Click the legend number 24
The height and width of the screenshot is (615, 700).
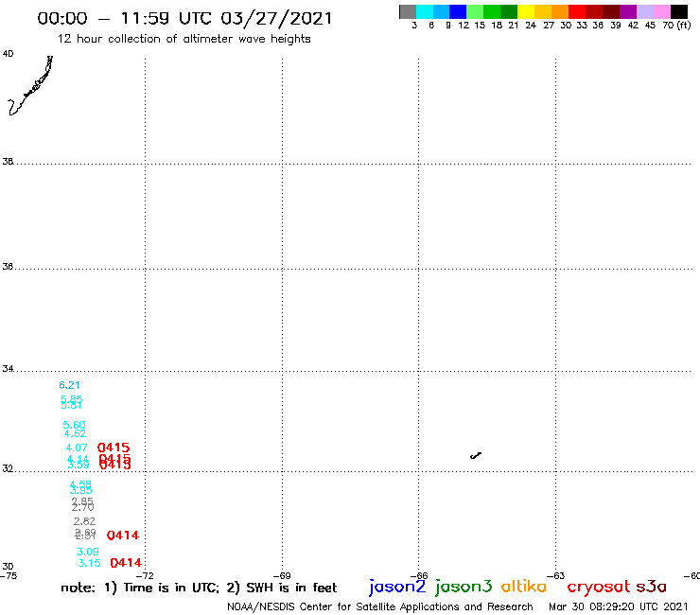[x=531, y=26]
